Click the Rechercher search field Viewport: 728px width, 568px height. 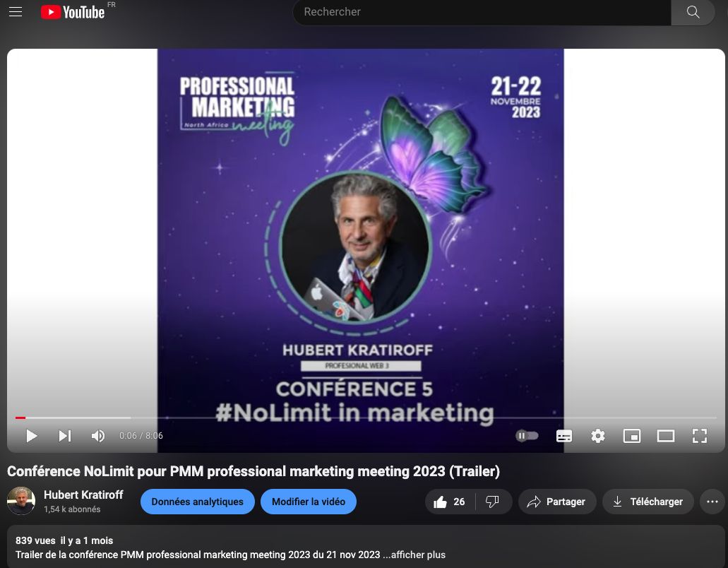click(x=482, y=12)
